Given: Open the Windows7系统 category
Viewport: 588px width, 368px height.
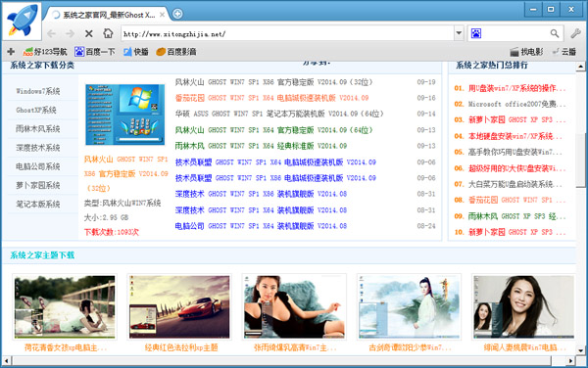Looking at the screenshot, I should pos(38,91).
